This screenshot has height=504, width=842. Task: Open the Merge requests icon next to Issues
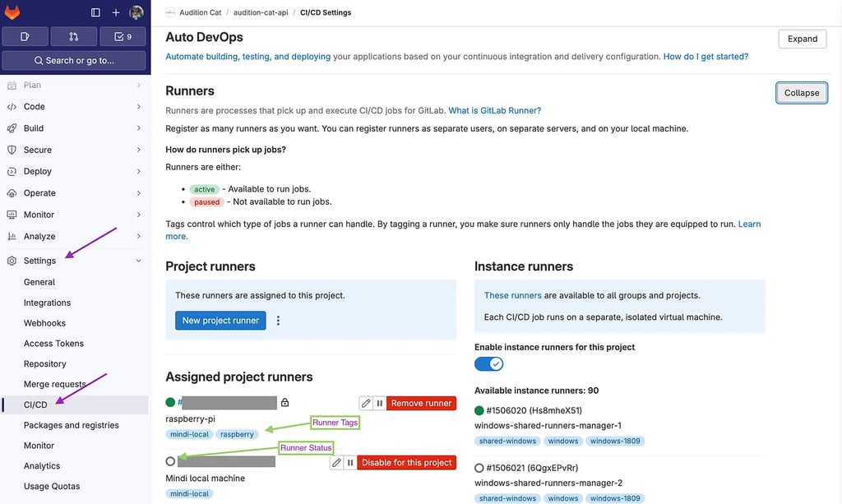pyautogui.click(x=72, y=36)
